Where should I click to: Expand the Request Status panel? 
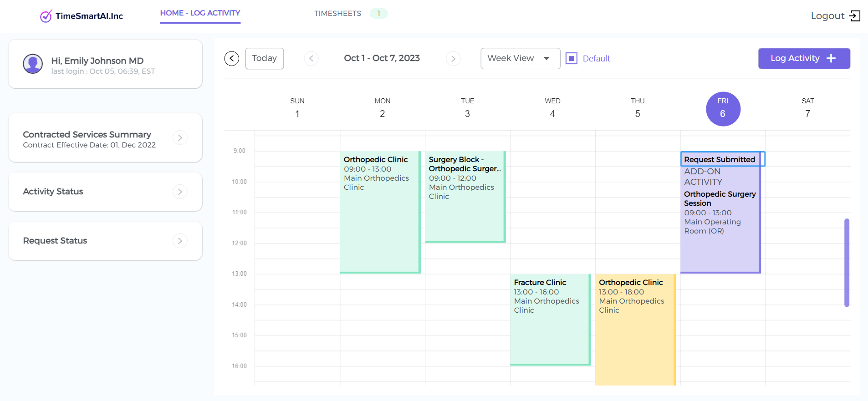(x=180, y=241)
